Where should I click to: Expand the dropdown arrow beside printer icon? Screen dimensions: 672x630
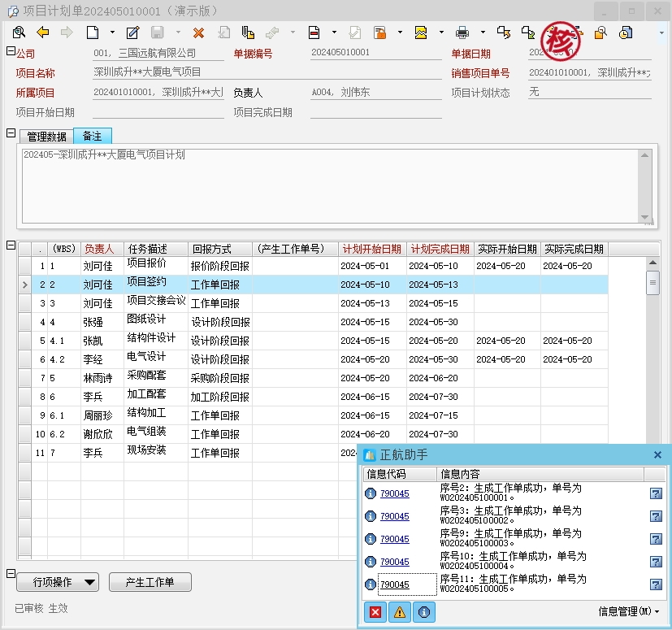coord(483,33)
